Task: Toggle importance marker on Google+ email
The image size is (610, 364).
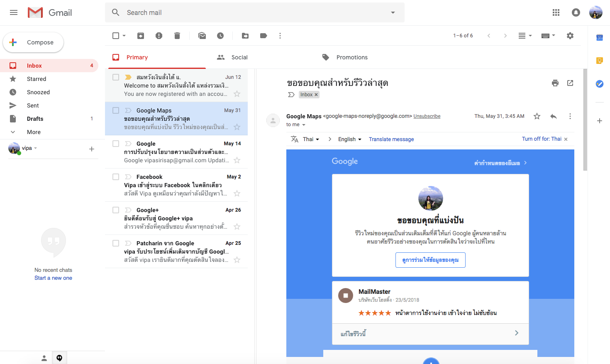Action: point(128,210)
